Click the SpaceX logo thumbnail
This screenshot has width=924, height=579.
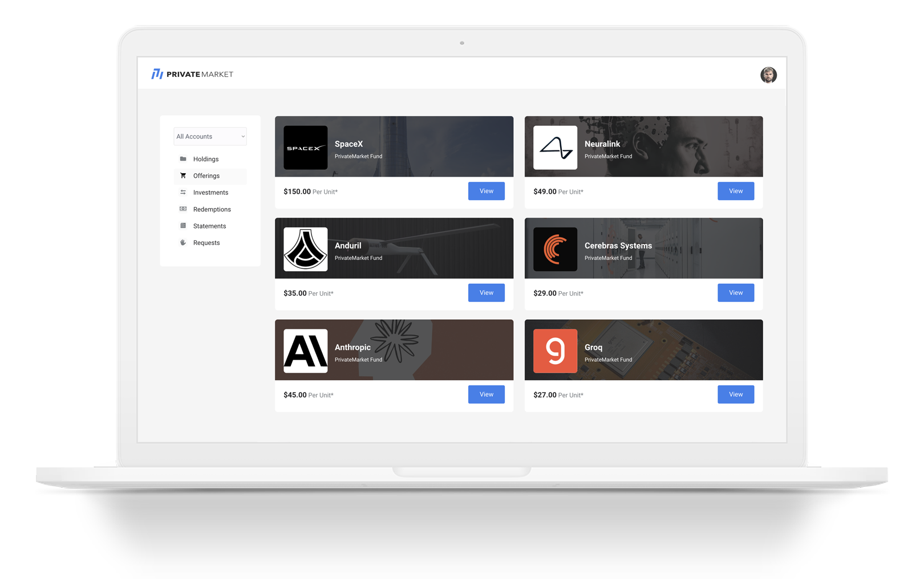point(306,148)
